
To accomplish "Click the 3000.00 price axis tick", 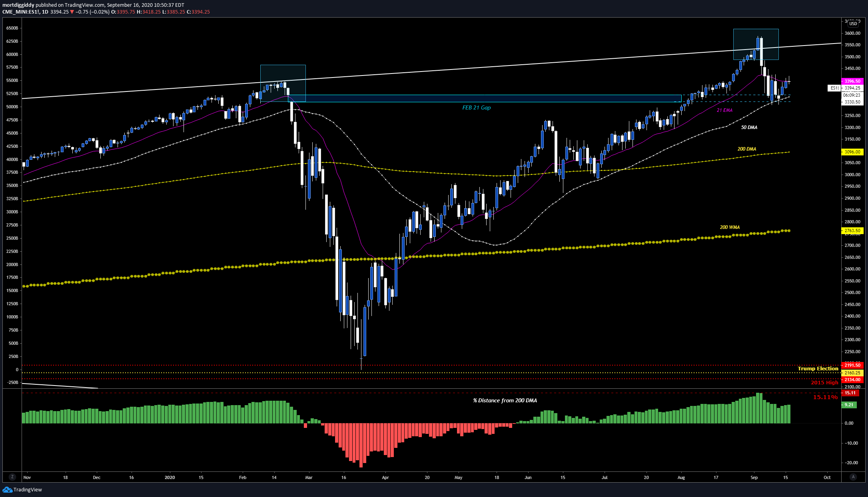I will point(852,175).
